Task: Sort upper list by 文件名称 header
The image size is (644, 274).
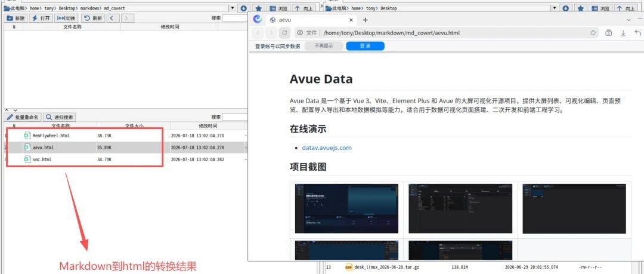Action: 72,27
